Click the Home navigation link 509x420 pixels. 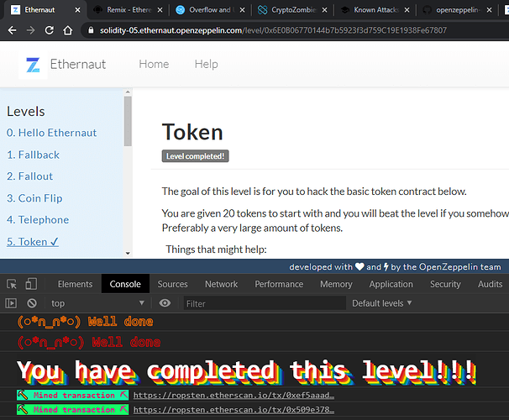154,64
